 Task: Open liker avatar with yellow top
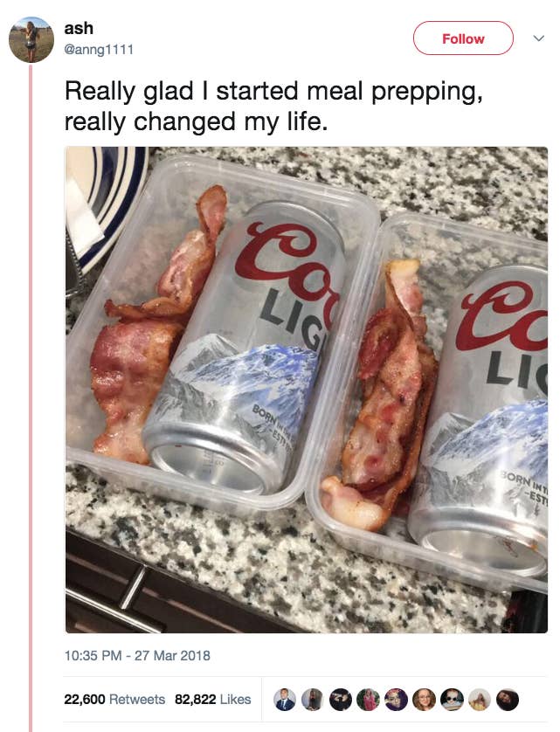point(480,700)
